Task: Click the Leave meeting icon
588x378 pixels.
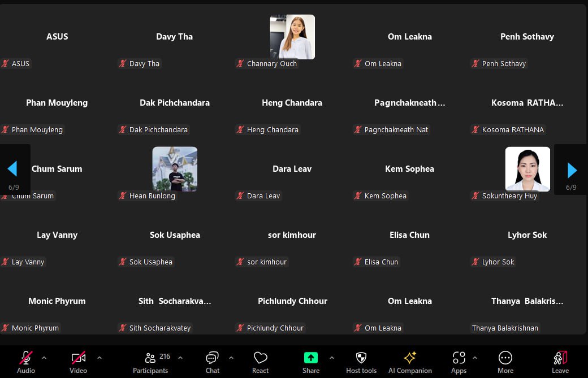Action: click(560, 358)
